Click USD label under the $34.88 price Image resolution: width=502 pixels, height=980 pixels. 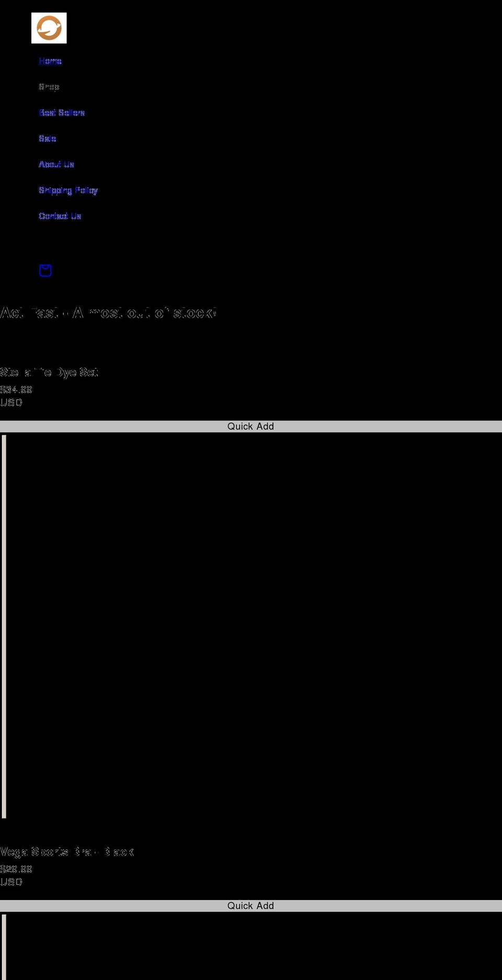coord(11,402)
